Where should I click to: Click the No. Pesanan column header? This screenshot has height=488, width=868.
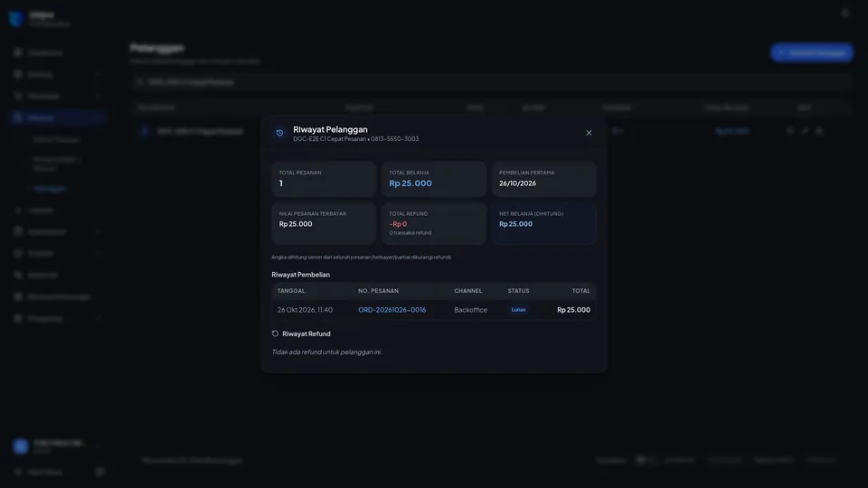[x=378, y=291]
